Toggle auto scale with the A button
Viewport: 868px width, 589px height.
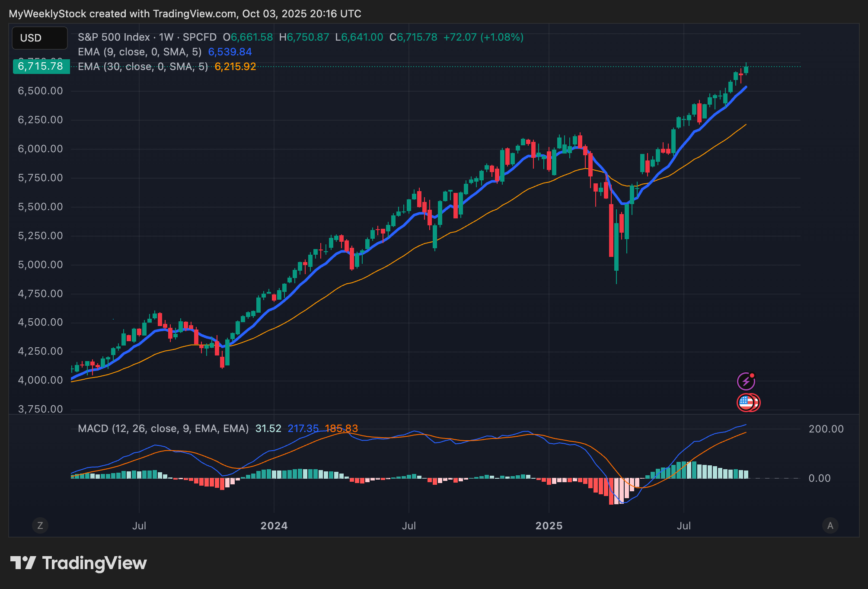point(830,525)
